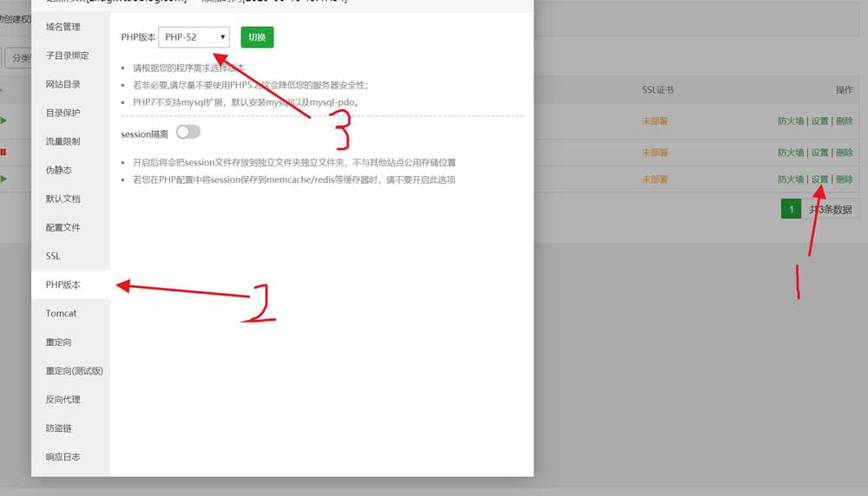Image resolution: width=868 pixels, height=496 pixels.
Task: Click 设置 link in the third row
Action: [819, 179]
